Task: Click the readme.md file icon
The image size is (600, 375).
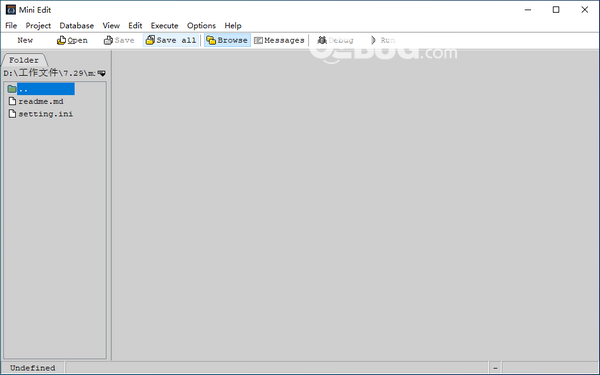Action: point(12,101)
